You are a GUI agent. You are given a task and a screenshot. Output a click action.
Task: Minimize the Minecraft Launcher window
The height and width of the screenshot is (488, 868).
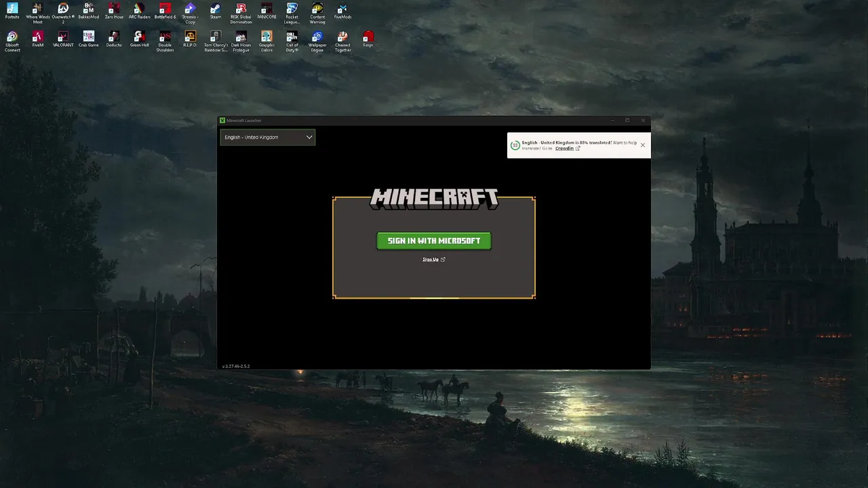pyautogui.click(x=612, y=121)
